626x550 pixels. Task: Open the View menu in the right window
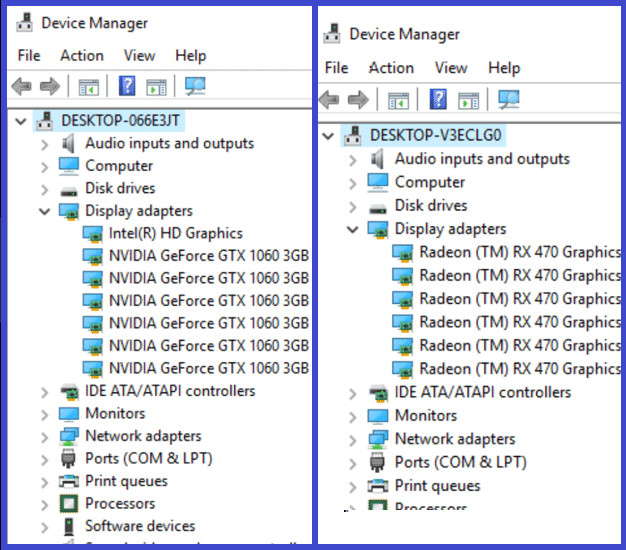point(450,68)
